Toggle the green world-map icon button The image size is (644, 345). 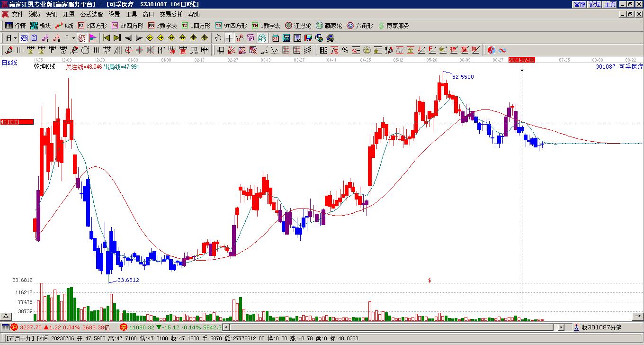point(262,38)
